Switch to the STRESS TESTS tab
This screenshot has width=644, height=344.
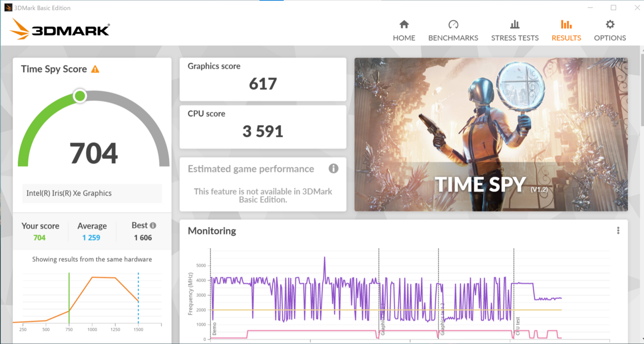[x=515, y=31]
